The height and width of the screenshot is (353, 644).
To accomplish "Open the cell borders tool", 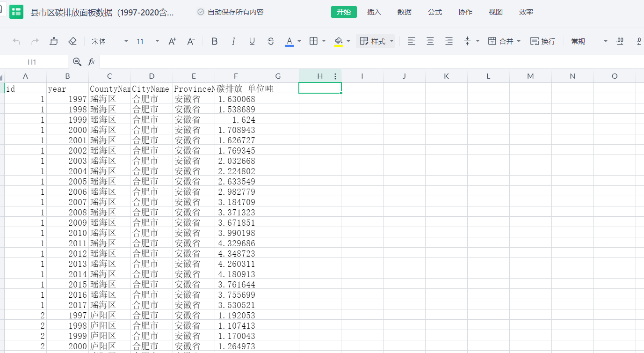I will 314,41.
